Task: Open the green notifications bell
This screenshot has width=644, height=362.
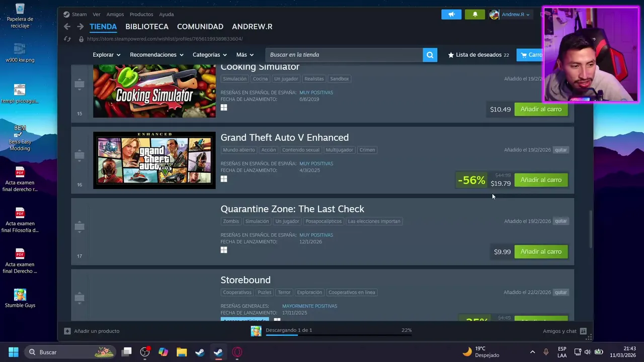Action: click(x=475, y=15)
